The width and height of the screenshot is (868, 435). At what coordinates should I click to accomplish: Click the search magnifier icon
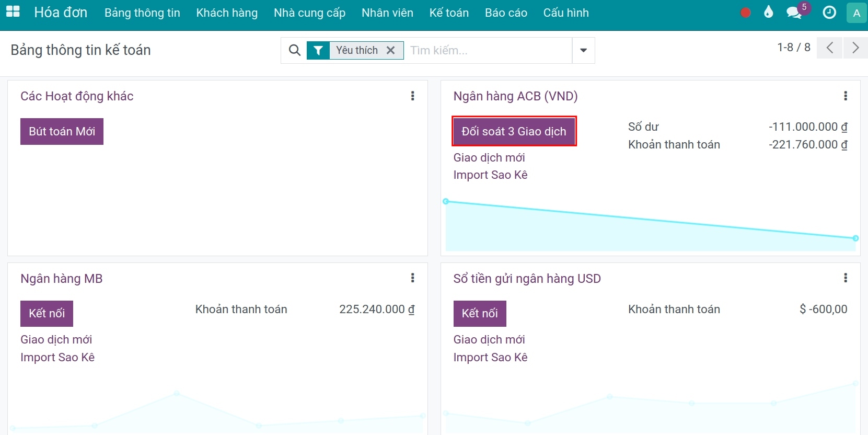click(x=295, y=50)
